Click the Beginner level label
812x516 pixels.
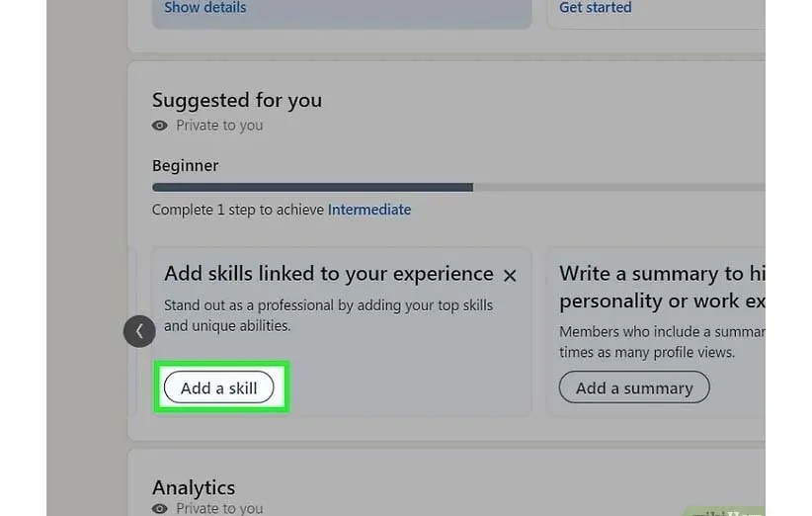[x=186, y=165]
